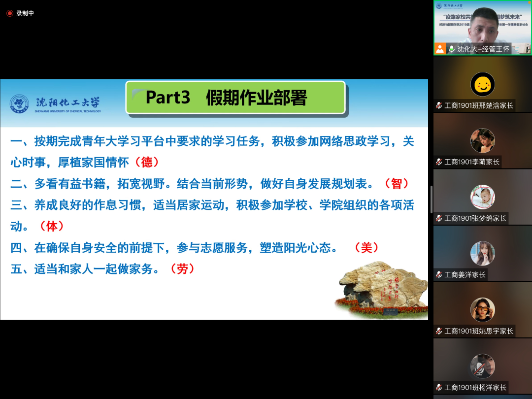This screenshot has height=399, width=532.
Task: Click the green microphone icon of 沈化大-经管王怀
Action: [x=451, y=49]
